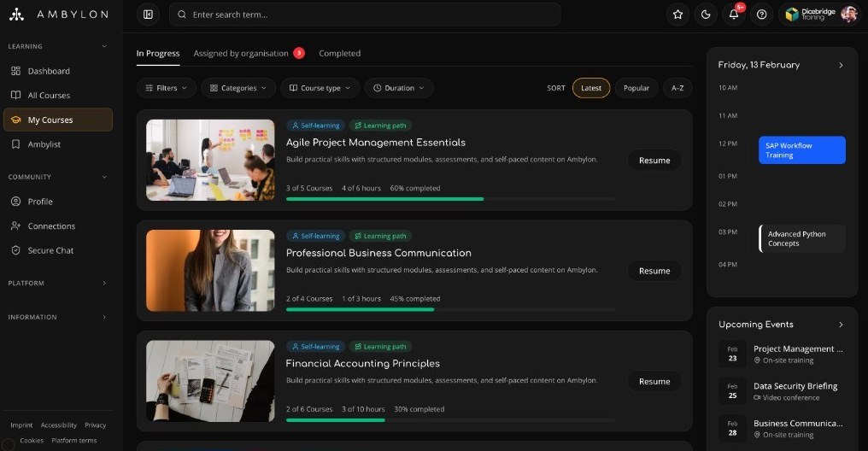Click the Financial Accounting Principles title
Viewport: 868px width, 451px height.
tap(362, 364)
